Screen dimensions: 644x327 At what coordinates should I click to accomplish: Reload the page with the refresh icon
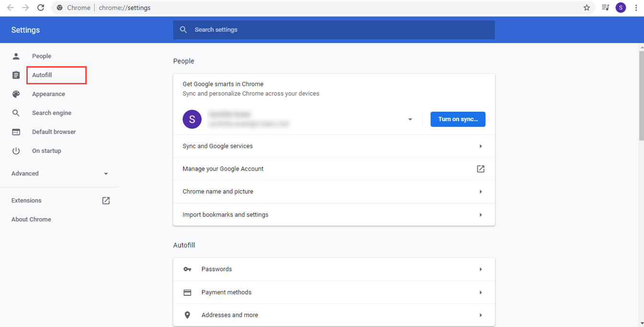click(41, 8)
